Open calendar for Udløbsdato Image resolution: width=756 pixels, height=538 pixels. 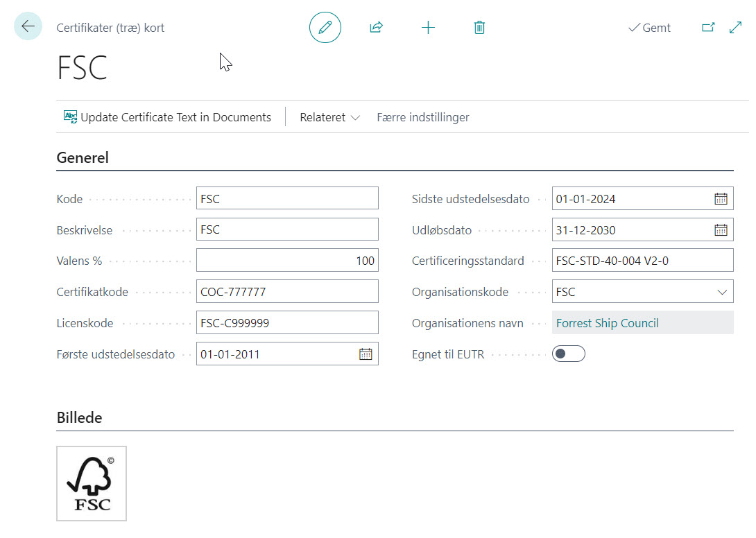coord(721,230)
